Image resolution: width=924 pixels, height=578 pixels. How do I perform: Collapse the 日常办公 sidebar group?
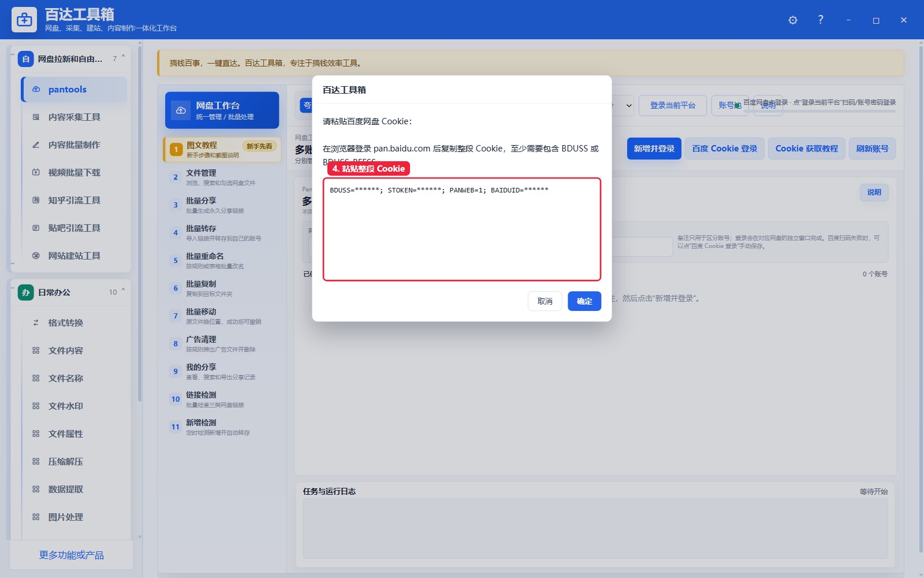(123, 291)
